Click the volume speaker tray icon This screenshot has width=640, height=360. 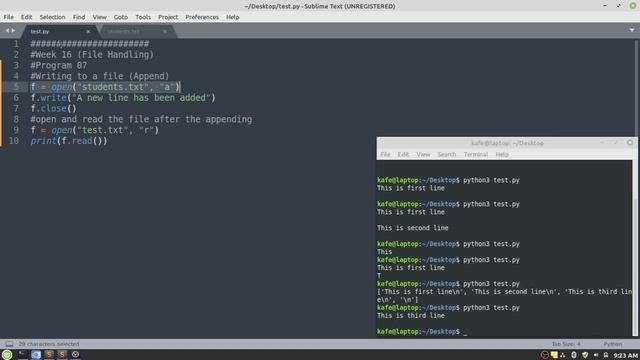click(596, 355)
